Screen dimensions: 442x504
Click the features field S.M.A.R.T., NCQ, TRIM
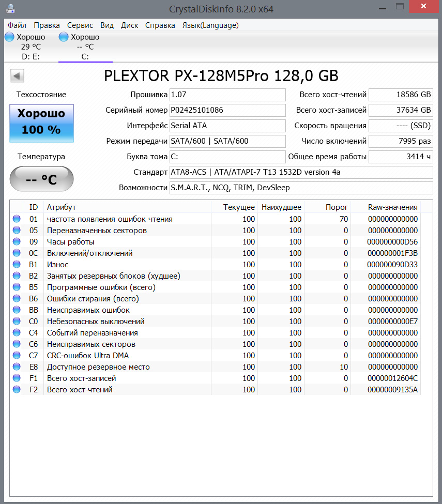coord(301,188)
